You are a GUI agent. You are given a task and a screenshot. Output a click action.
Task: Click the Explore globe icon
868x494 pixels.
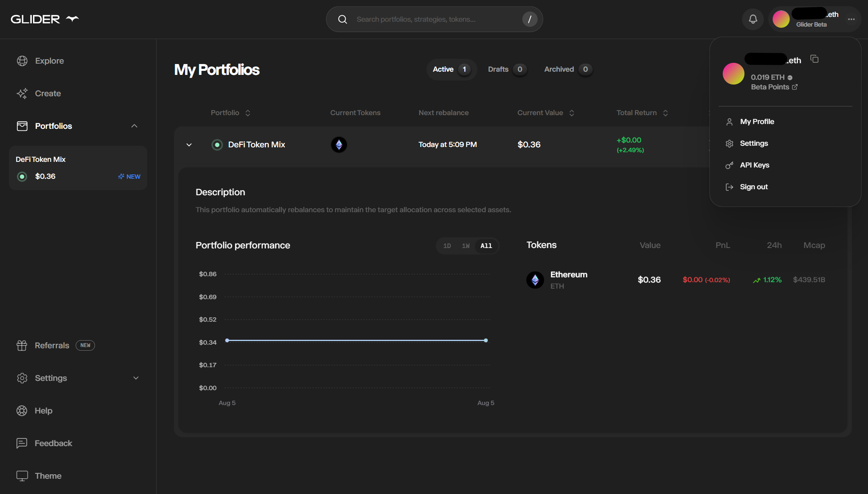click(x=22, y=61)
